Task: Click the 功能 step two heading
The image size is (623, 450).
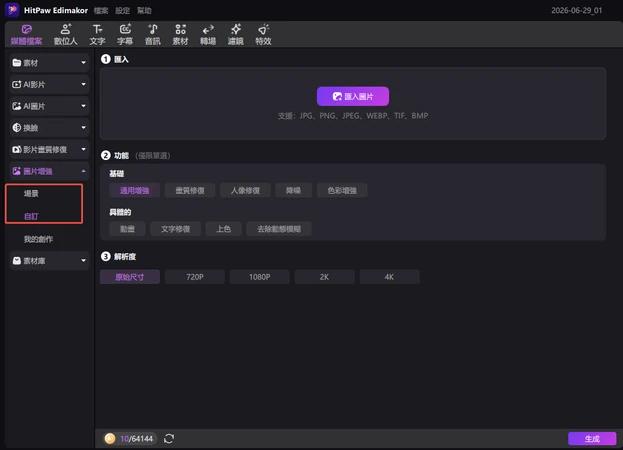Action: [x=121, y=155]
